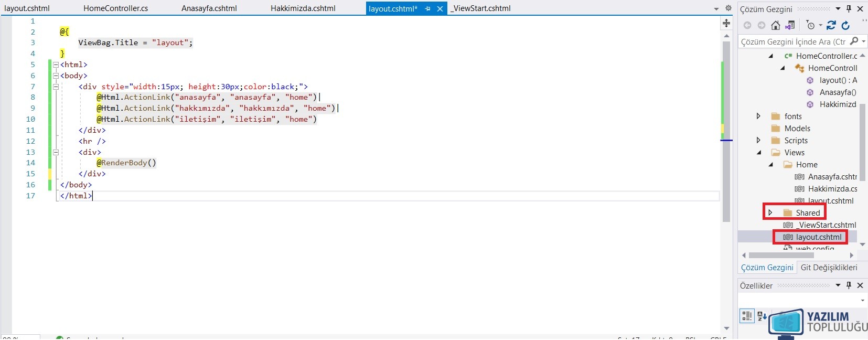Expand the Scripts folder
The width and height of the screenshot is (868, 340).
click(x=758, y=140)
